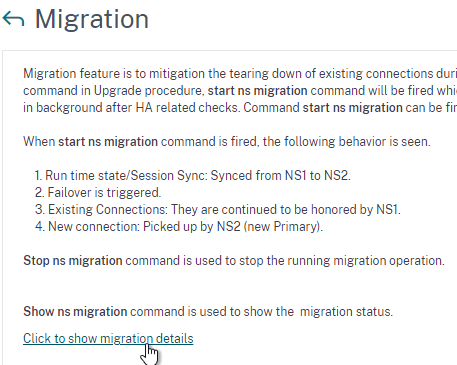
Task: Open the 'Click to show migration details' link
Action: (108, 339)
